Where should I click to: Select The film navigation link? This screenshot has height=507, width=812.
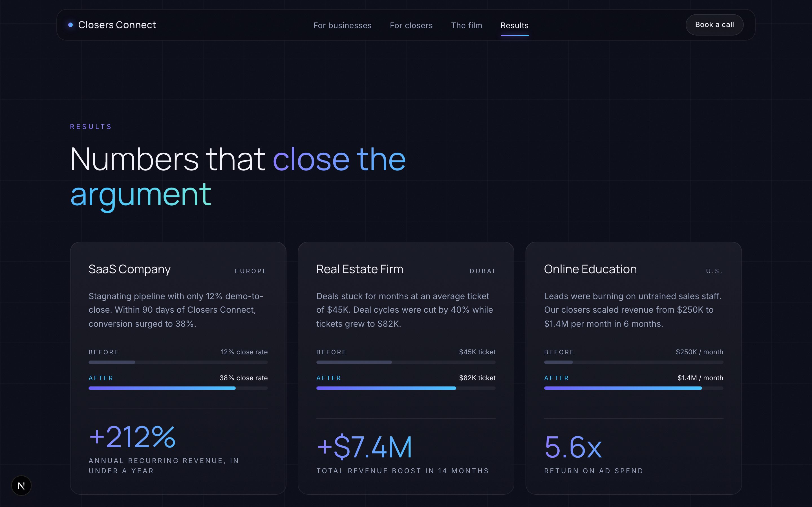(466, 25)
